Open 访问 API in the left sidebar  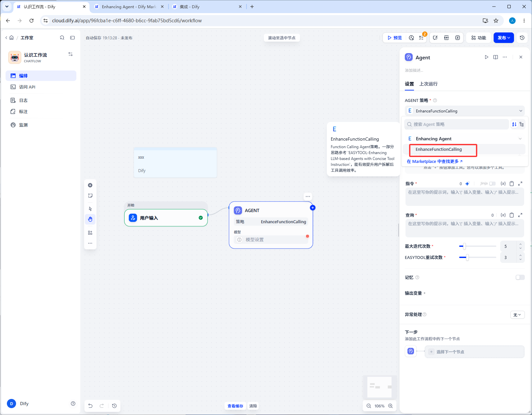coord(41,87)
